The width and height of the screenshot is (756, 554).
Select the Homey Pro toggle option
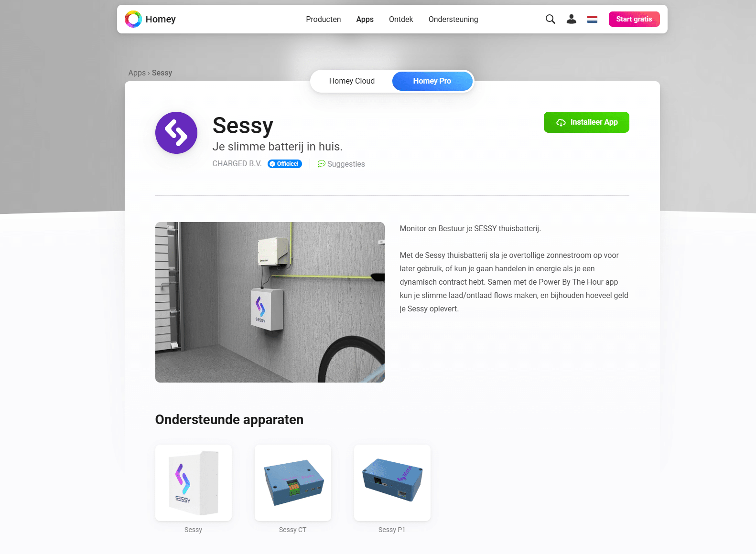click(432, 81)
